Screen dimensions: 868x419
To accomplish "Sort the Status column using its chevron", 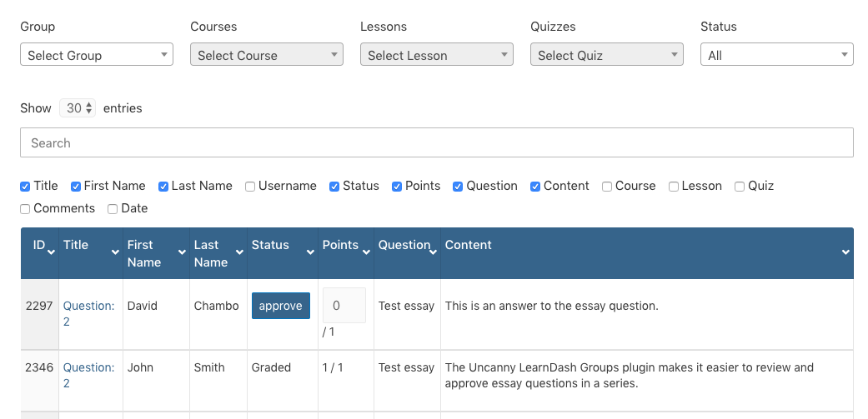I will (311, 252).
